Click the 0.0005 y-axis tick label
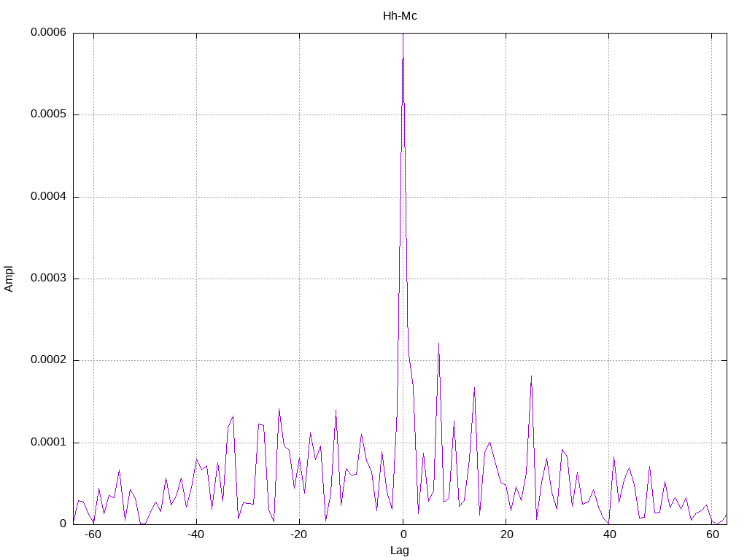Viewport: 747px width, 560px height. coord(48,114)
